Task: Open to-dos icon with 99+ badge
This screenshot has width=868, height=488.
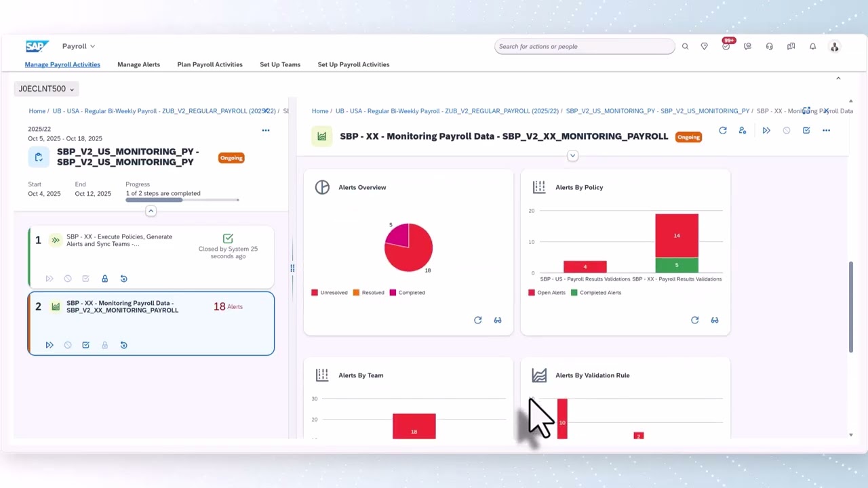Action: tap(726, 45)
